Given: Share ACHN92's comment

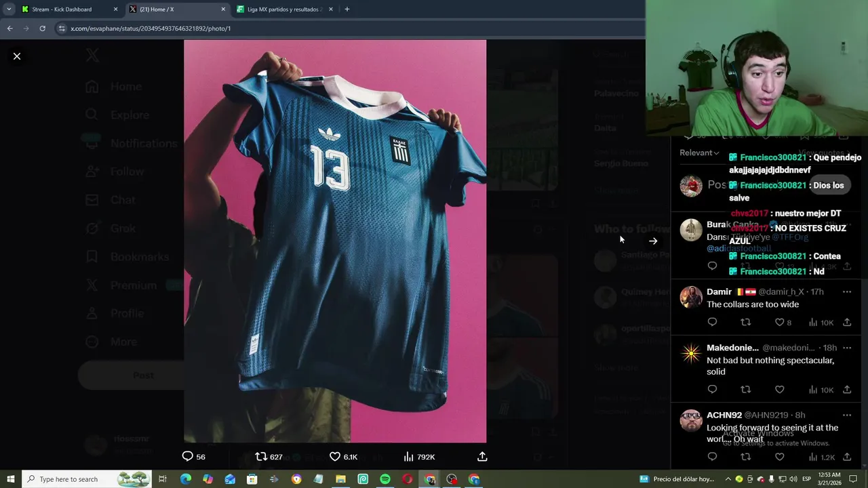Looking at the screenshot, I should tap(847, 457).
